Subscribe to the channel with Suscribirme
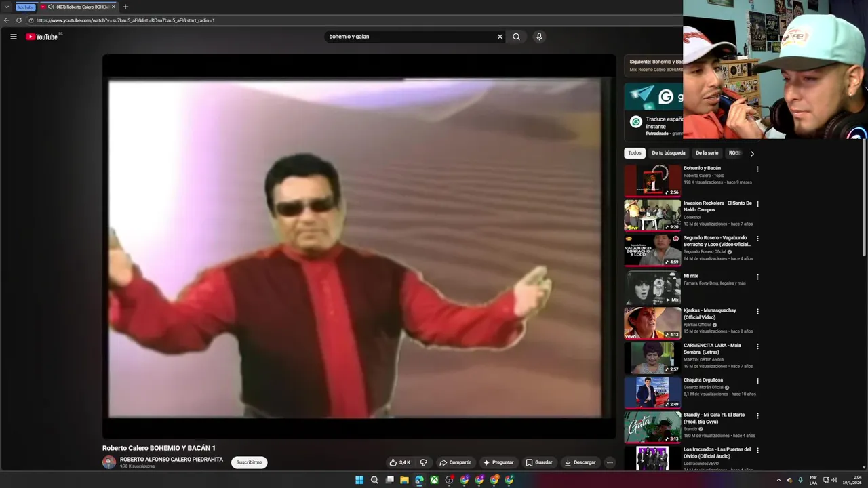 pyautogui.click(x=249, y=462)
